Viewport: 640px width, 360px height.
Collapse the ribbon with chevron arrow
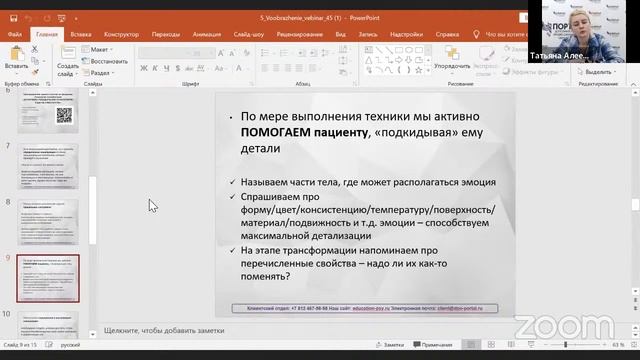(x=633, y=84)
